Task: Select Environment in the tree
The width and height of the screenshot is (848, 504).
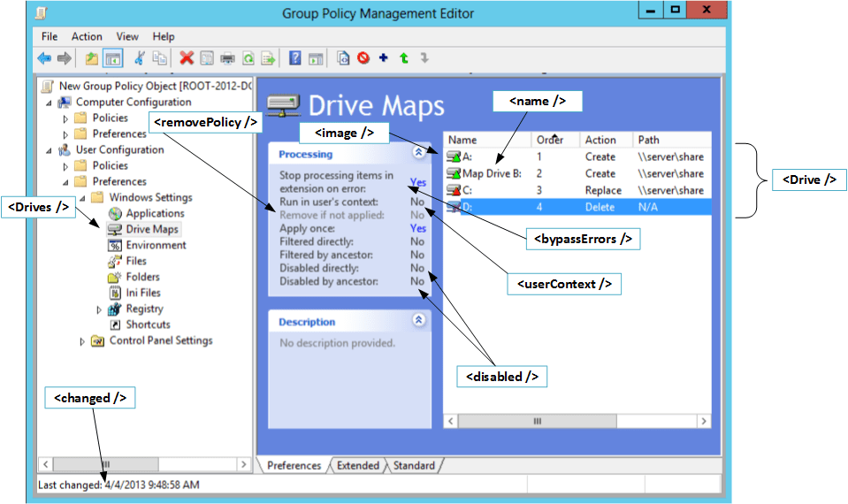Action: pyautogui.click(x=156, y=245)
